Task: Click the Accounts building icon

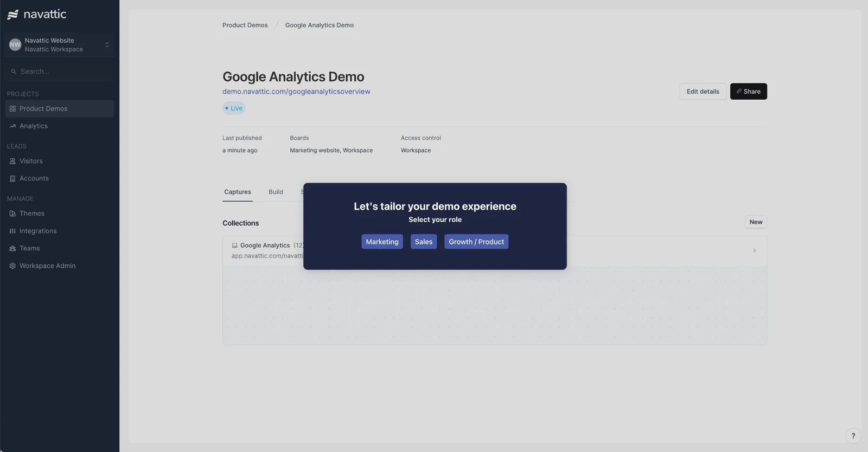Action: [12, 178]
